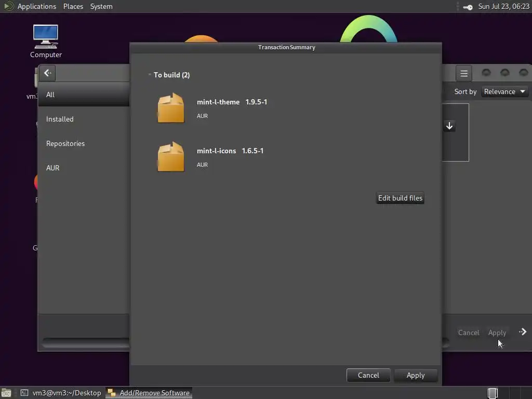
Task: Open the Places menu
Action: pos(73,6)
